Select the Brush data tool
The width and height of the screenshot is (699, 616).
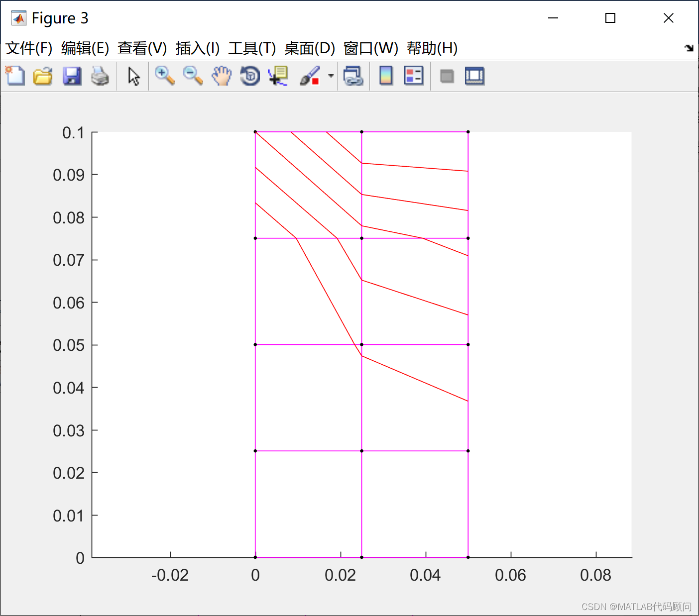310,76
